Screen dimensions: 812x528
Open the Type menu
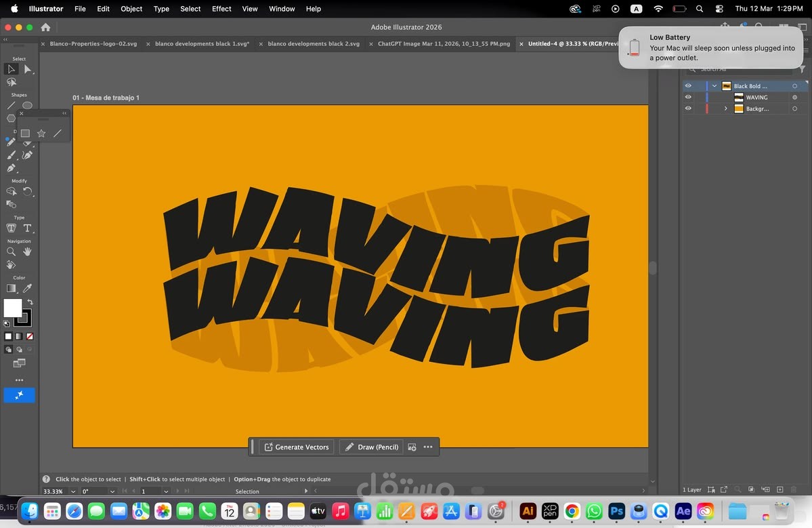coord(161,9)
